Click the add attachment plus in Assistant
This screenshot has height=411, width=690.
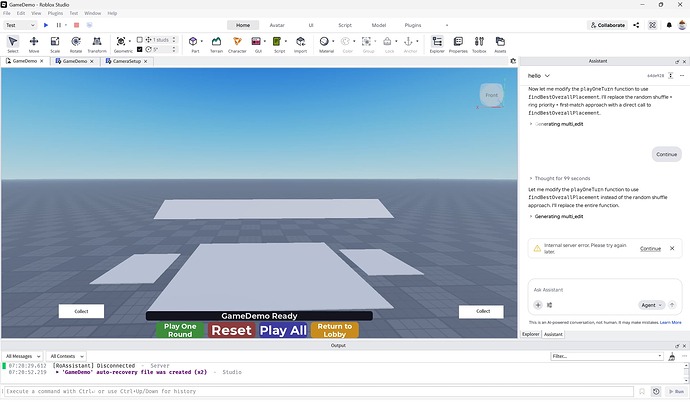[538, 305]
